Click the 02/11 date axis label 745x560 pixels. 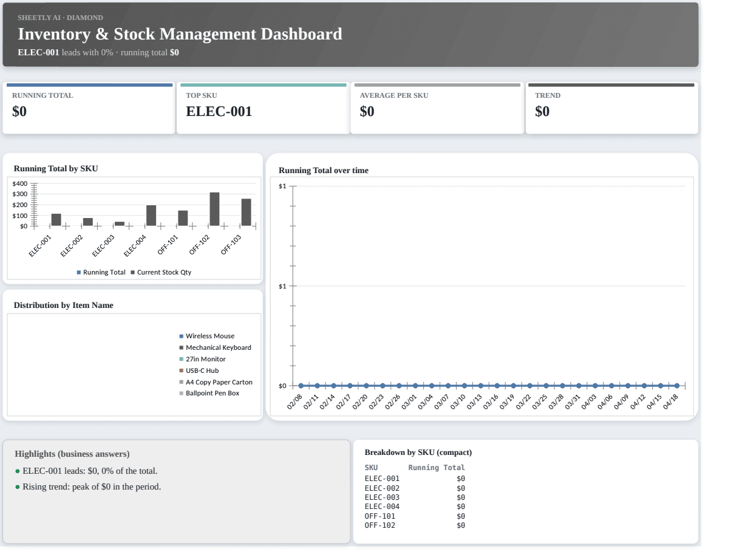click(x=311, y=402)
